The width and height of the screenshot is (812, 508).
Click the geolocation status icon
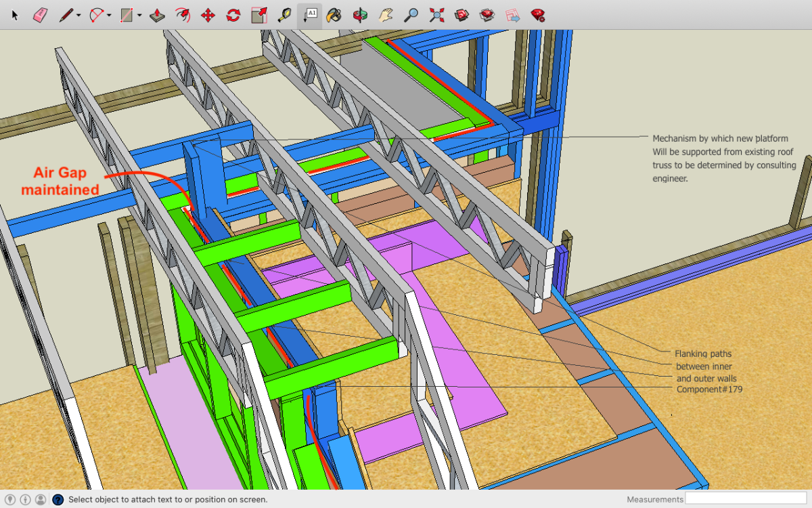coord(10,500)
